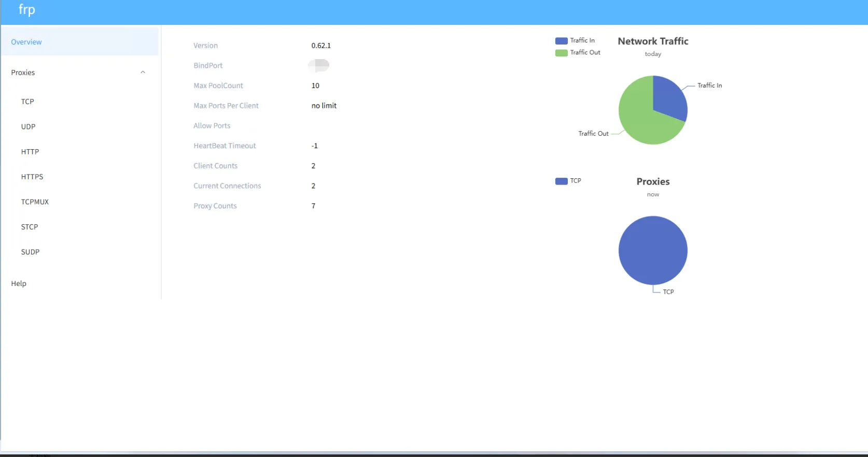Viewport: 868px width, 457px height.
Task: Open the Overview page in sidebar
Action: pyautogui.click(x=80, y=42)
